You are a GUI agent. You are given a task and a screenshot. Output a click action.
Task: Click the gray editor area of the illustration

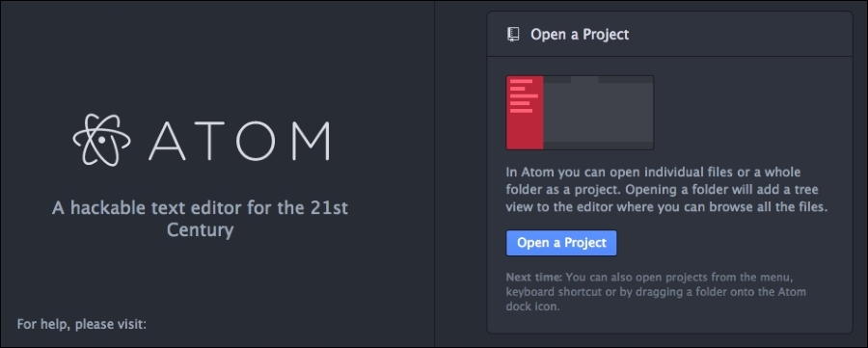tap(598, 113)
